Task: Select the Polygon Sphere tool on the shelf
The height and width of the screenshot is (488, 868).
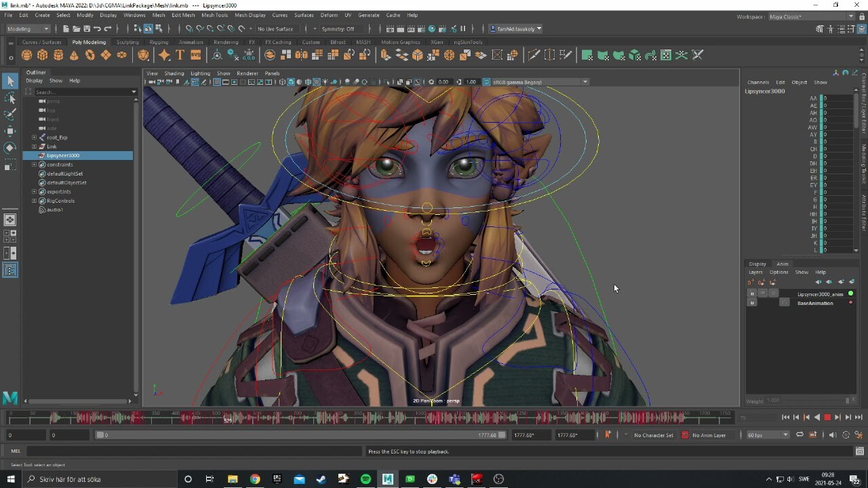Action: pos(26,55)
